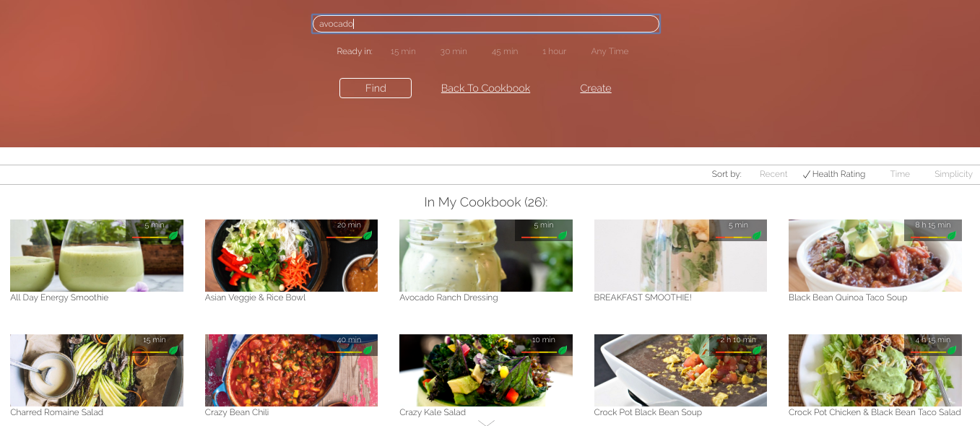Select the 15 min ready-in option

[x=403, y=51]
